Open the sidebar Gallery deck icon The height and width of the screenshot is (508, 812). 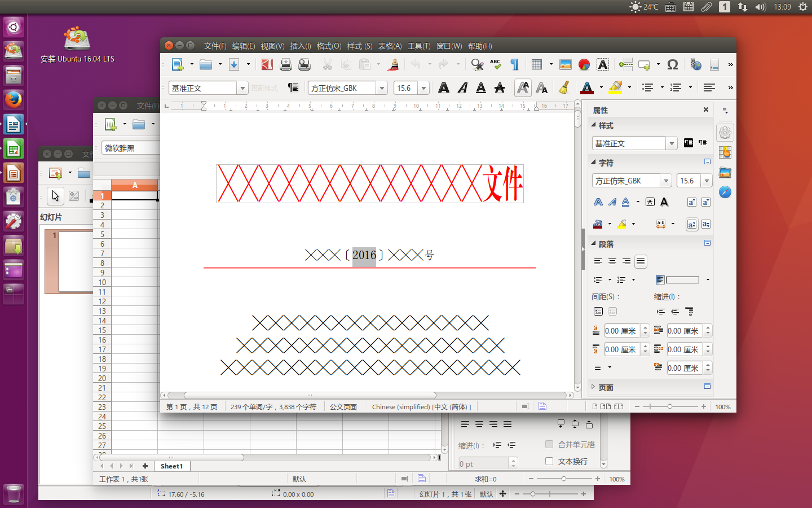725,173
